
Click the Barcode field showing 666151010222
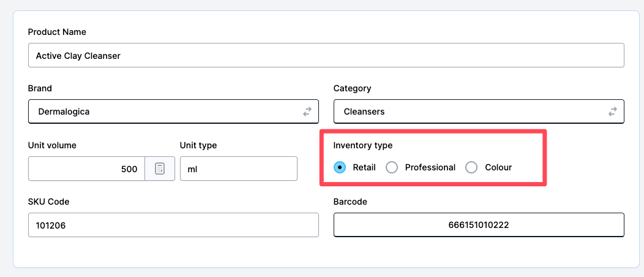[479, 225]
